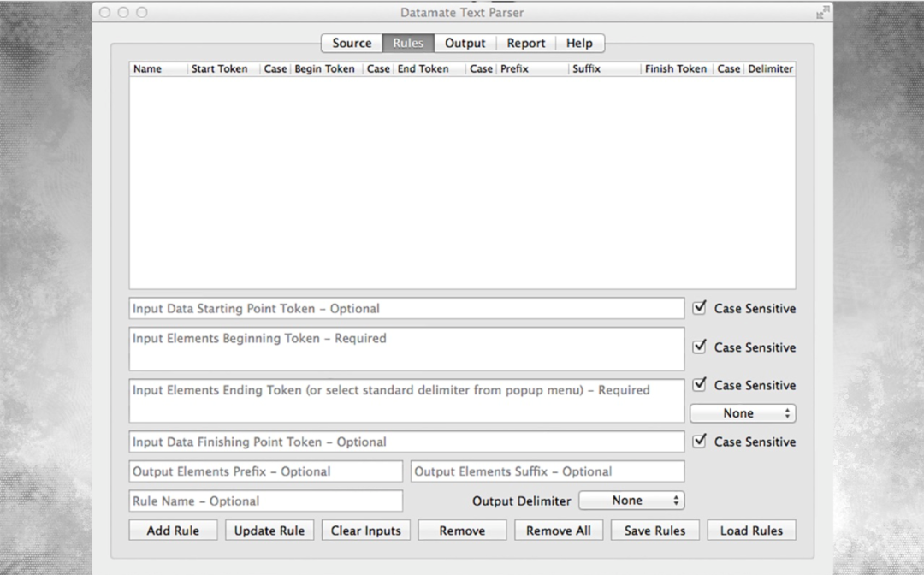
Task: Switch to the Source tab
Action: 352,43
